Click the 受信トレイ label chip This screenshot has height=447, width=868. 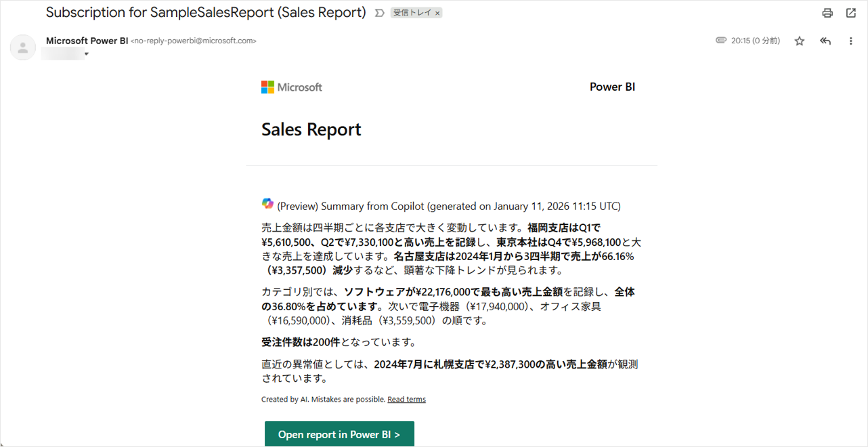pos(412,13)
